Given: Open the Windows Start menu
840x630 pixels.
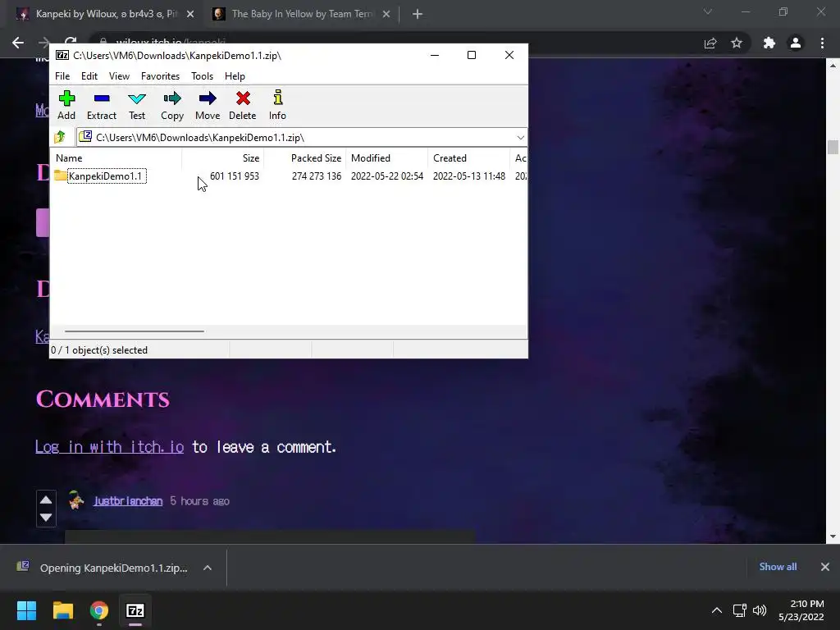Looking at the screenshot, I should (26, 610).
